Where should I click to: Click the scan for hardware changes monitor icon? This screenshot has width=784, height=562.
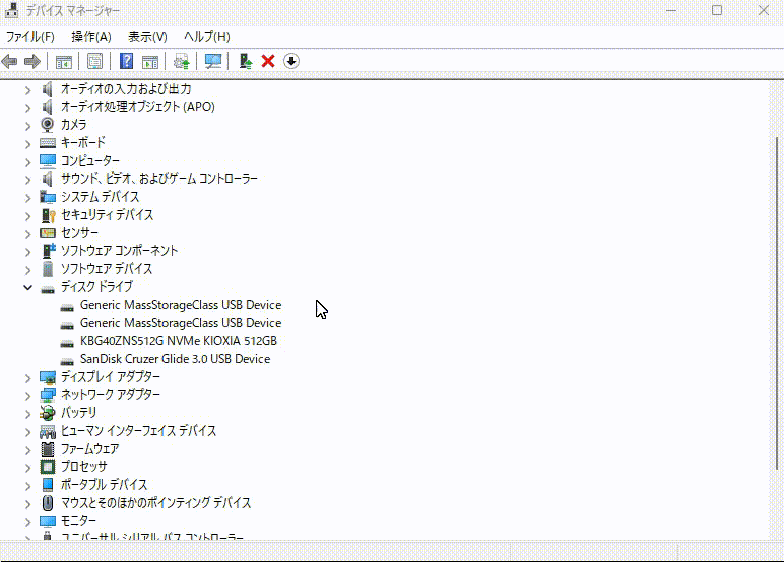click(213, 62)
